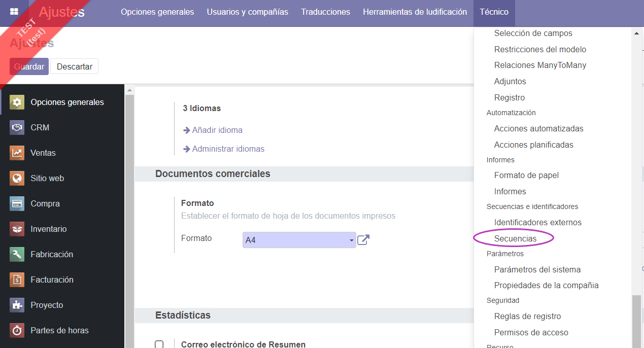The width and height of the screenshot is (644, 348).
Task: Open the Formato A4 dropdown
Action: pos(299,240)
